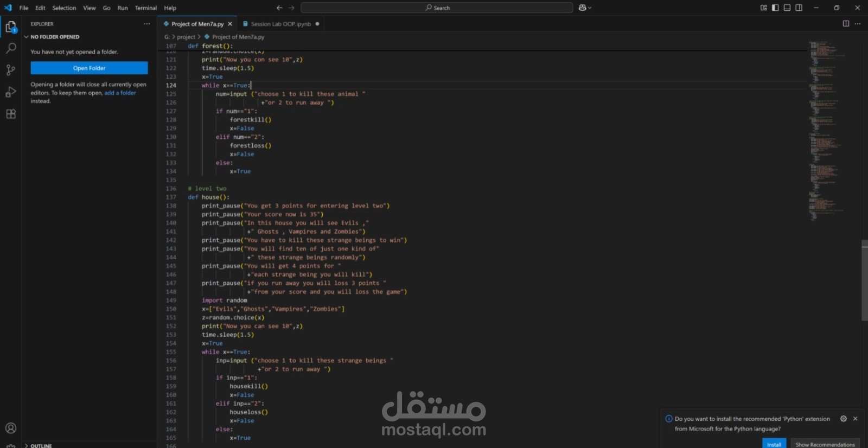The image size is (868, 448).
Task: Click the 'def house():' line
Action: tap(208, 197)
